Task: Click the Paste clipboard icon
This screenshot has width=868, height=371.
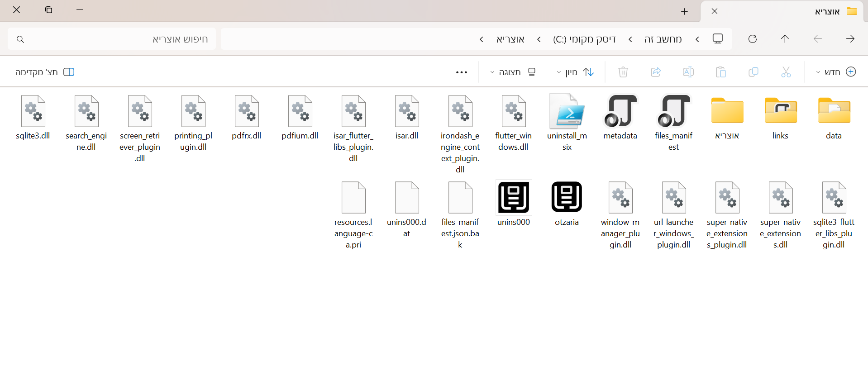Action: [x=720, y=72]
